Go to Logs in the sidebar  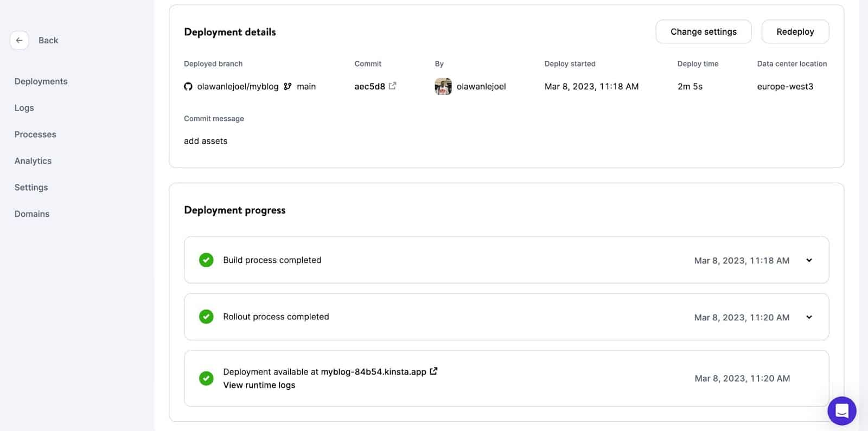tap(24, 108)
